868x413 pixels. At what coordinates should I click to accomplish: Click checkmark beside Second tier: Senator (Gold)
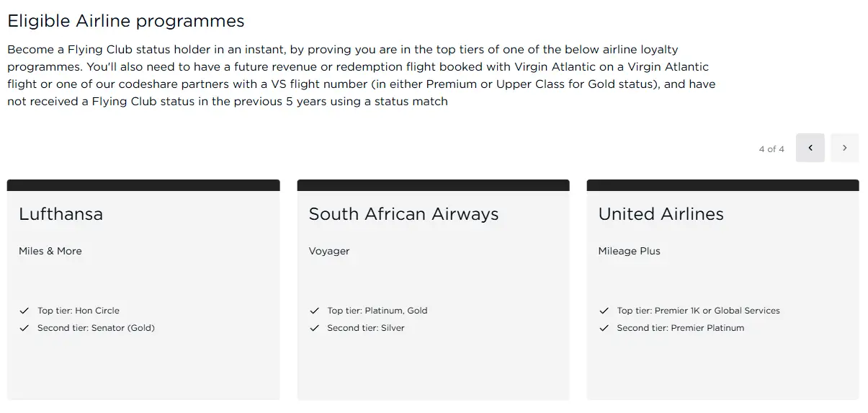tap(24, 328)
